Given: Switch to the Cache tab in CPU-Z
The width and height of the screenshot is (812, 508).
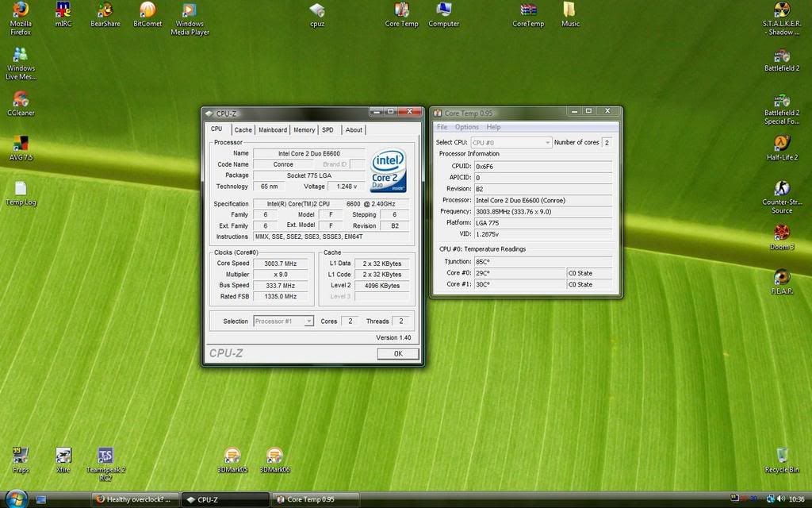Looking at the screenshot, I should [243, 130].
